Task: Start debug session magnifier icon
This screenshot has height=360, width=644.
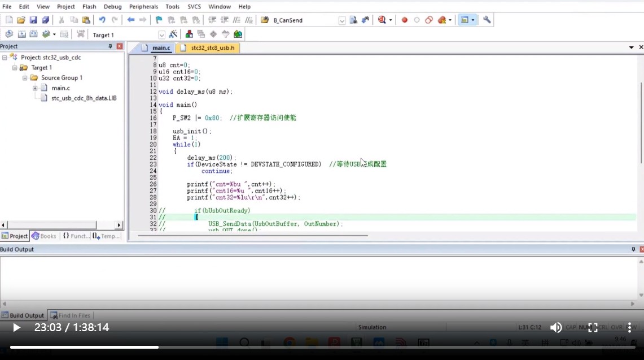Action: [x=382, y=20]
